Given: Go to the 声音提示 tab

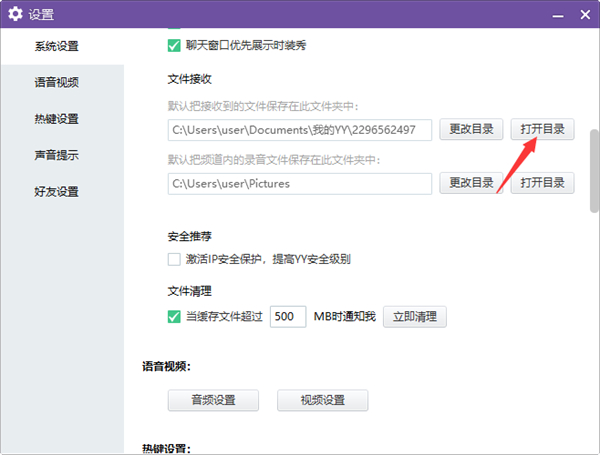Looking at the screenshot, I should coord(57,155).
